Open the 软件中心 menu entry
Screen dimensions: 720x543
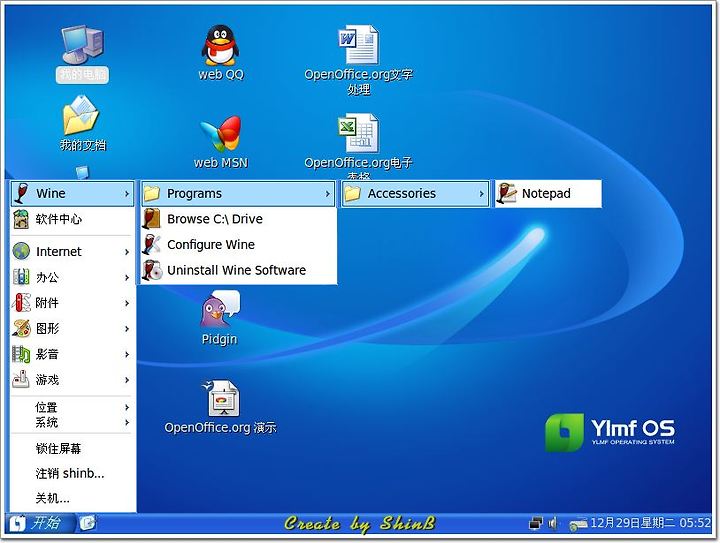click(72, 219)
